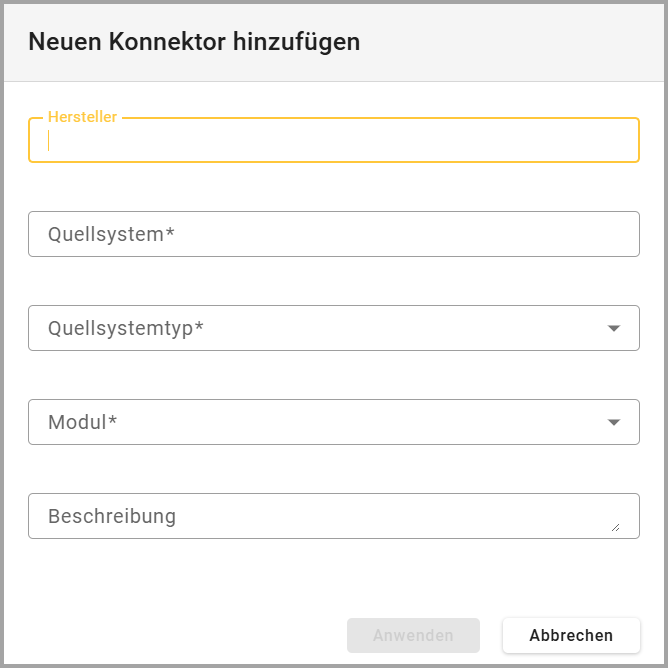Click the 'Quellsystemtyp*' label text
The height and width of the screenshot is (668, 668).
[x=126, y=328]
